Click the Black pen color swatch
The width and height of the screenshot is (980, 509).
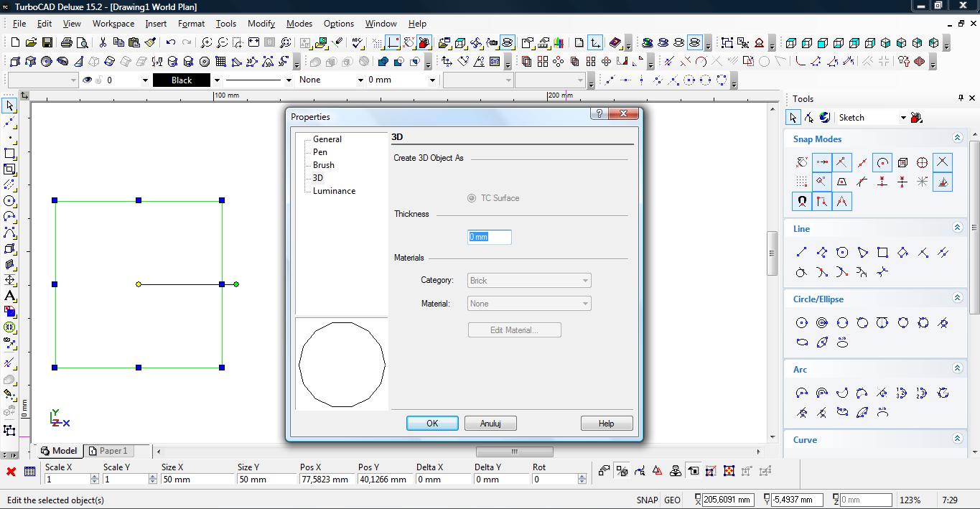coord(182,80)
